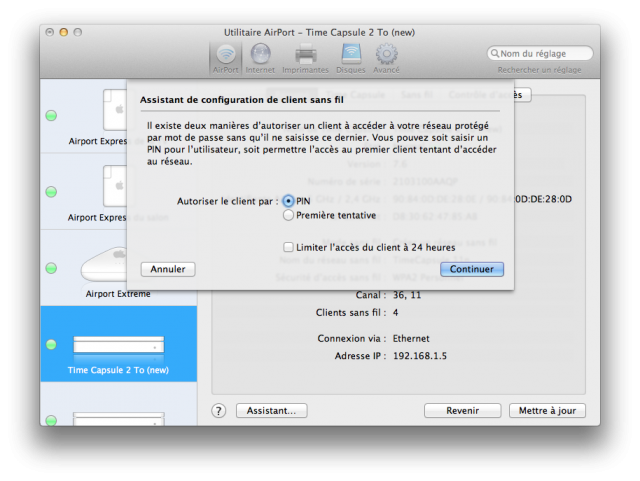Click the search magnifier icon

(x=495, y=53)
